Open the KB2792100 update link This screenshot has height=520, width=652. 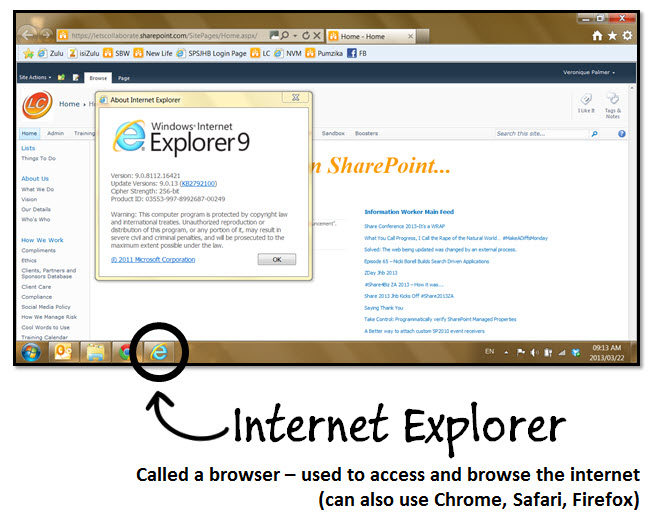[x=198, y=184]
